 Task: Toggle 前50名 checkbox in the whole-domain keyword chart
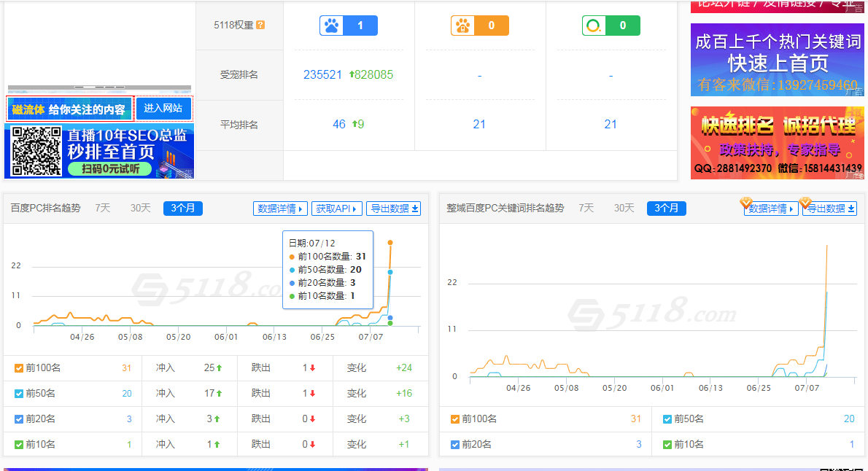click(667, 419)
